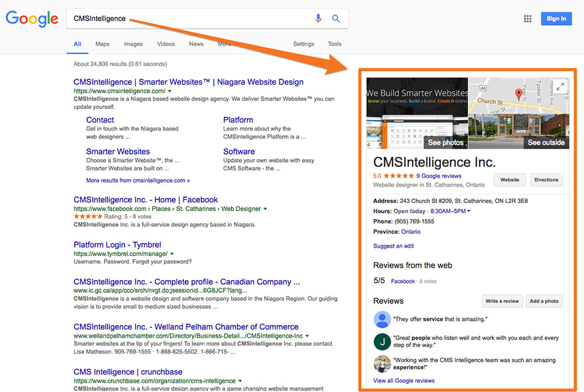This screenshot has height=392, width=584.
Task: Click review mentioning 'such an amazing experience'
Action: [x=474, y=364]
